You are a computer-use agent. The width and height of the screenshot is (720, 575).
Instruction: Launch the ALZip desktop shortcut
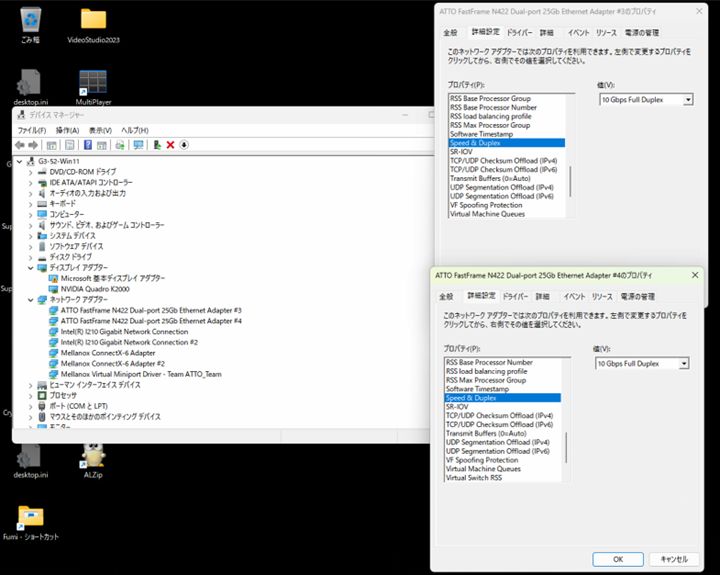[93, 457]
